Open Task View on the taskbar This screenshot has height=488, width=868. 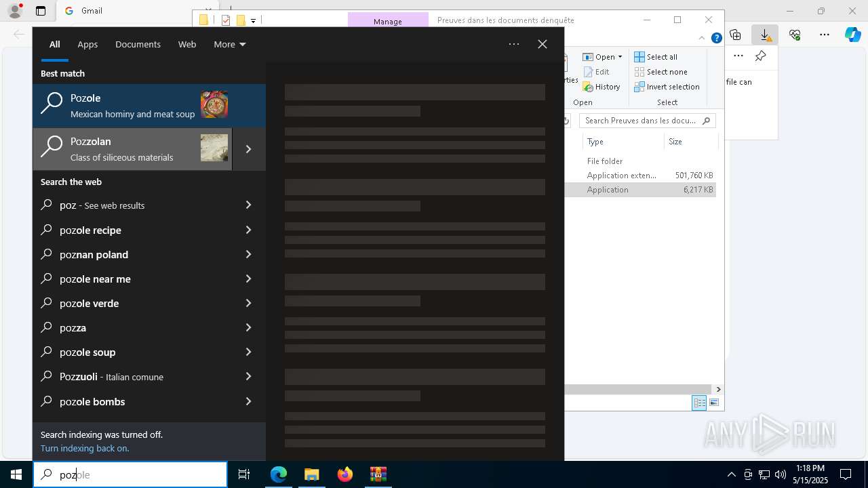point(244,474)
